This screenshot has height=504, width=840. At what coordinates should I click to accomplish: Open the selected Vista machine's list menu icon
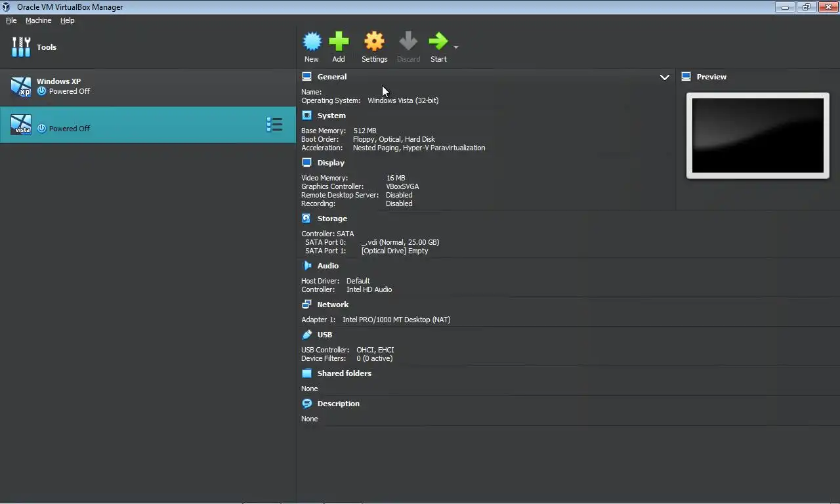click(274, 125)
